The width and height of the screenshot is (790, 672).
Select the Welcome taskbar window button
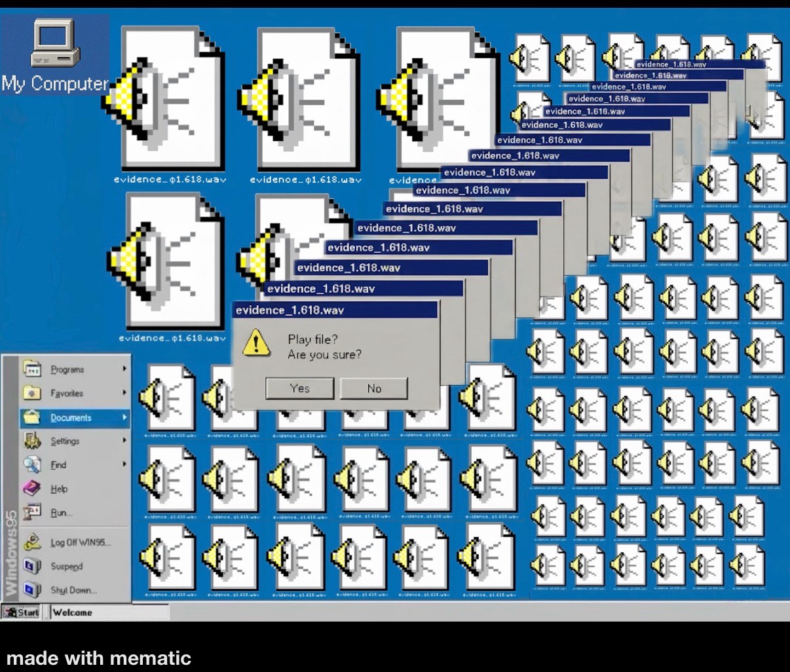[108, 612]
